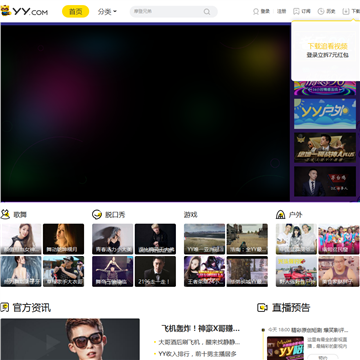This screenshot has width=360, height=360.
Task: Open the 订阅 subscriptions link
Action: click(306, 11)
